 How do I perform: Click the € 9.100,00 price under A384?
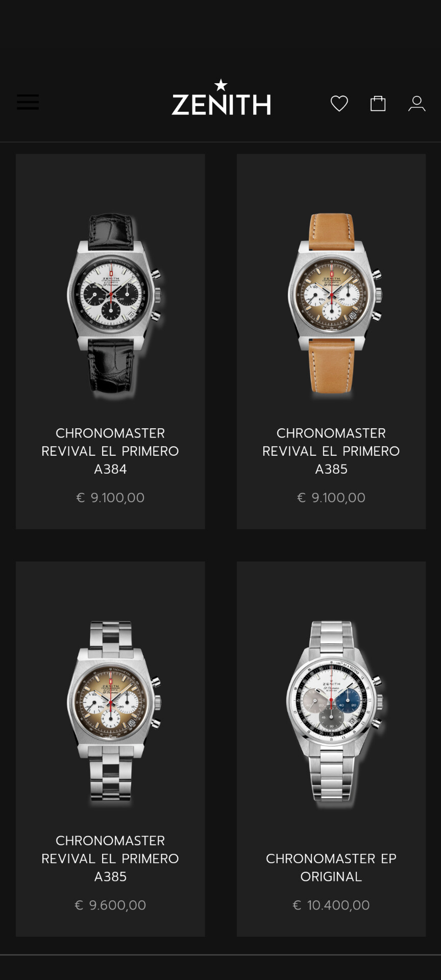tap(110, 498)
